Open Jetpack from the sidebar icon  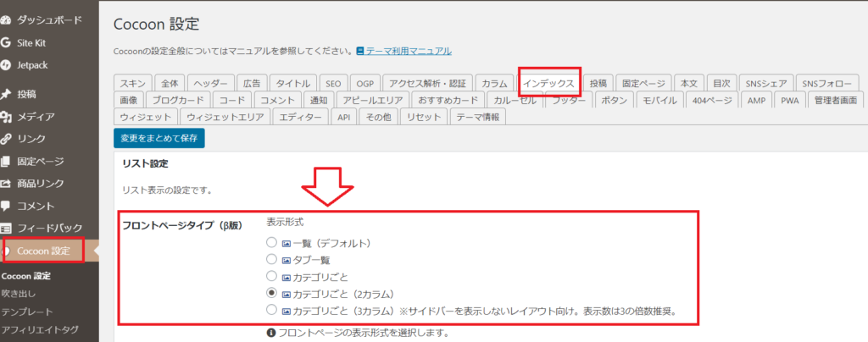tap(7, 64)
